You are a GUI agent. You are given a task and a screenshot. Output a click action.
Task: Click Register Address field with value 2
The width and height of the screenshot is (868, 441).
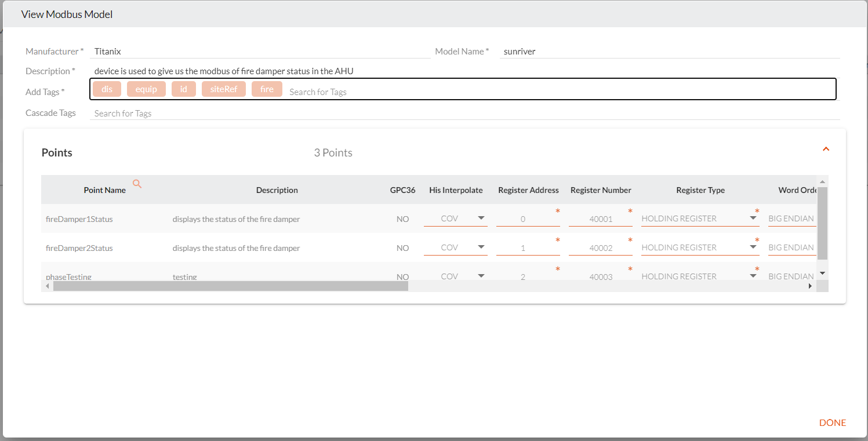pyautogui.click(x=528, y=276)
